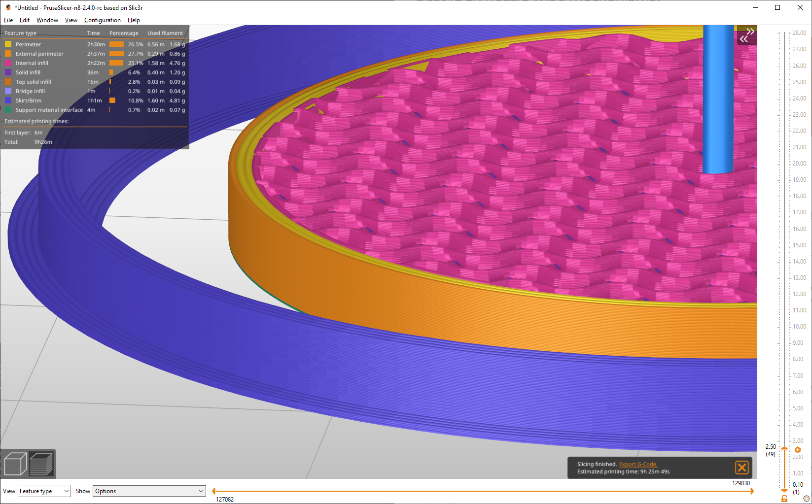Image resolution: width=812 pixels, height=504 pixels.
Task: Add a color change with the plus hexagon icon
Action: 798,449
